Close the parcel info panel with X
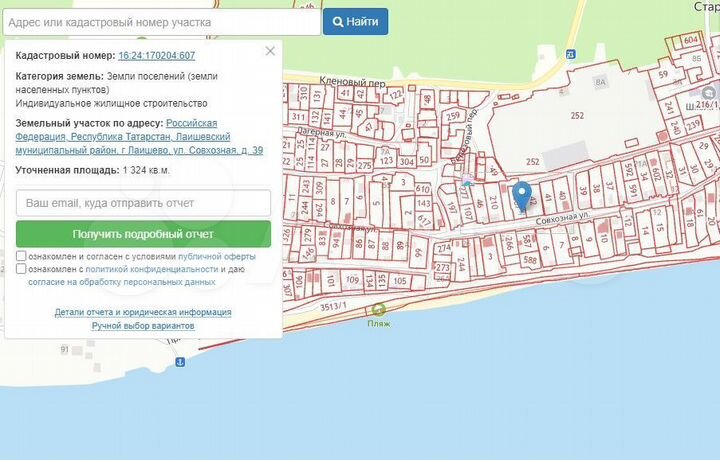This screenshot has height=460, width=720. [270, 51]
